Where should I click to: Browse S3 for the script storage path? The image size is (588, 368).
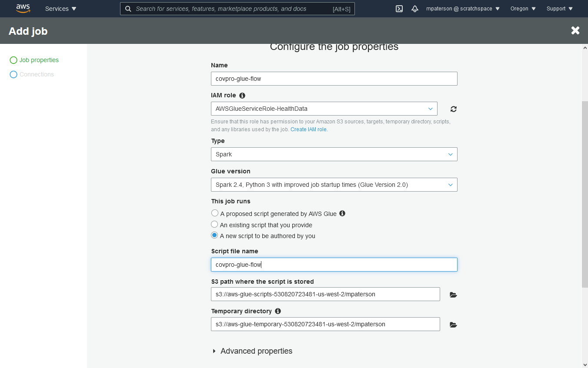[453, 295]
